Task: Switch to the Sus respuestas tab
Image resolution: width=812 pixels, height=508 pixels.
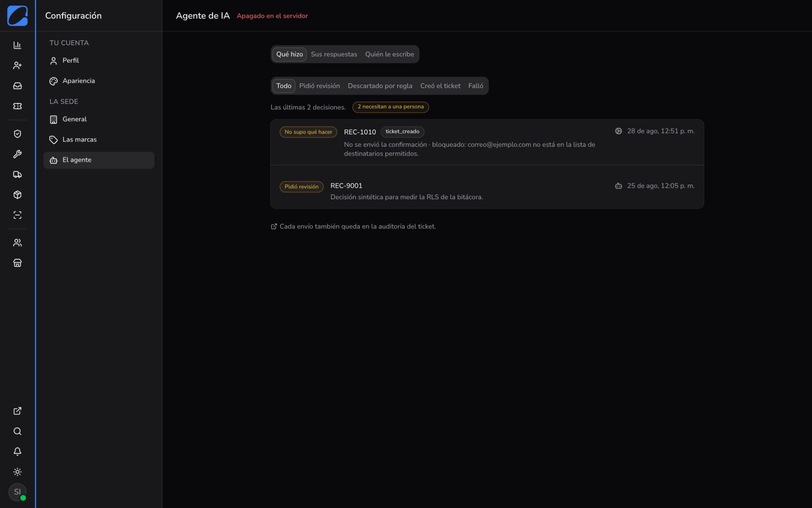Action: [334, 54]
